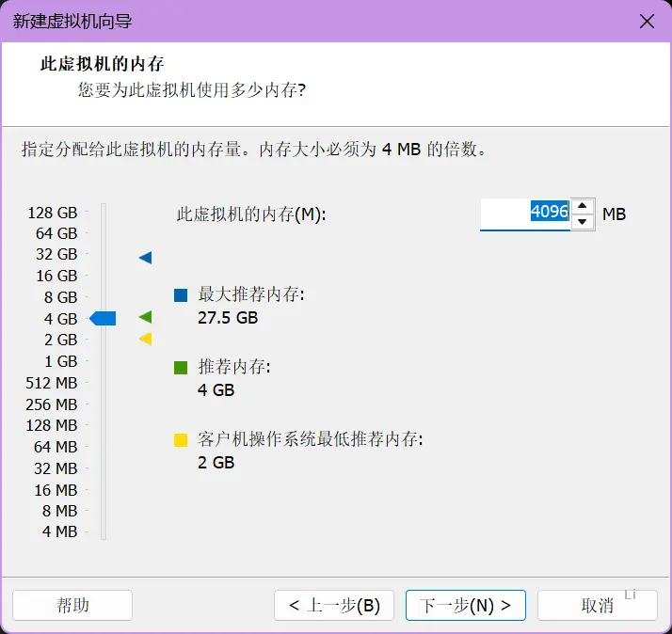Click the blue maximum recommended memory marker
The image size is (672, 634).
(x=146, y=258)
